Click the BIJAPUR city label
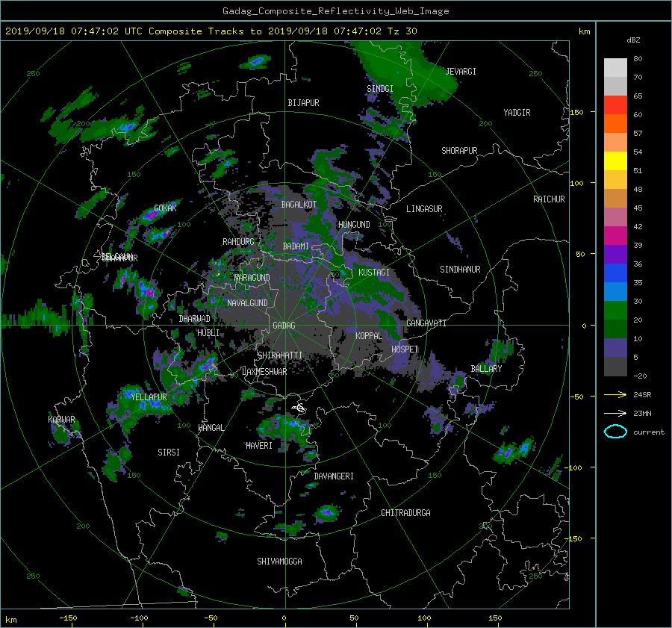Image resolution: width=672 pixels, height=628 pixels. coord(303,103)
